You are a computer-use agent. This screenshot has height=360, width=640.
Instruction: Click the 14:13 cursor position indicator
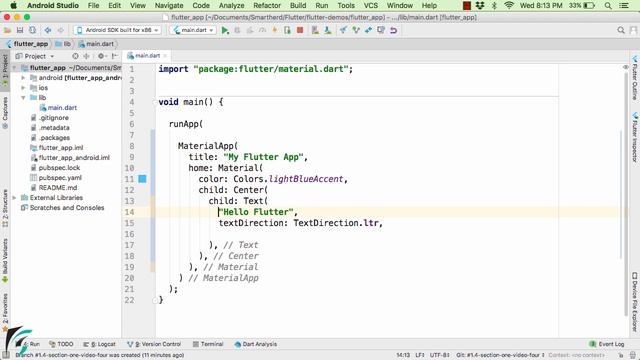(x=403, y=355)
